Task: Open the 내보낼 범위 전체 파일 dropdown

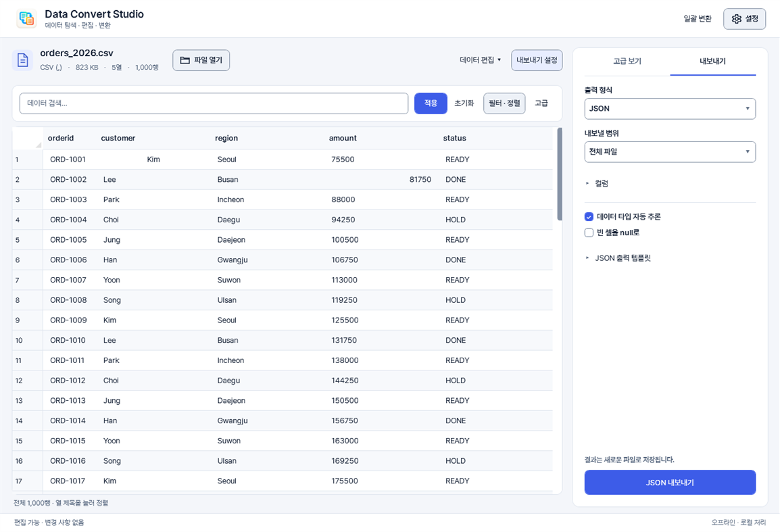Action: (x=670, y=152)
